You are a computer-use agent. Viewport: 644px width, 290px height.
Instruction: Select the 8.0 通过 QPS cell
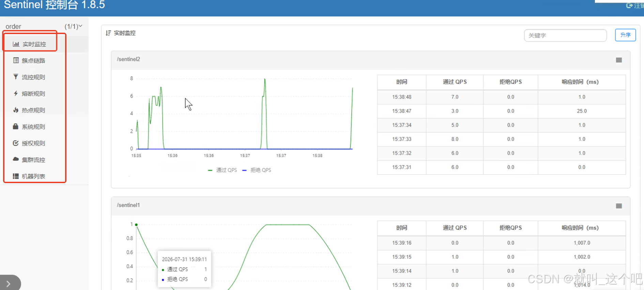[x=455, y=139]
